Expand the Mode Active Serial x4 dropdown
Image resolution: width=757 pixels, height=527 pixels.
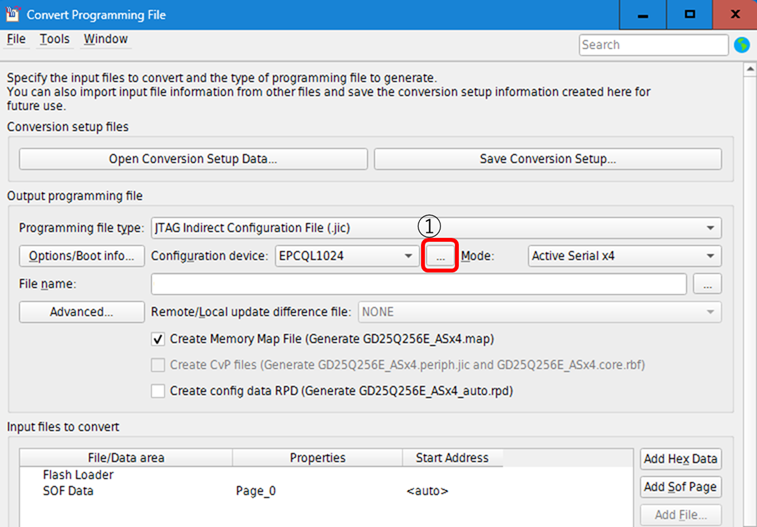pos(625,256)
